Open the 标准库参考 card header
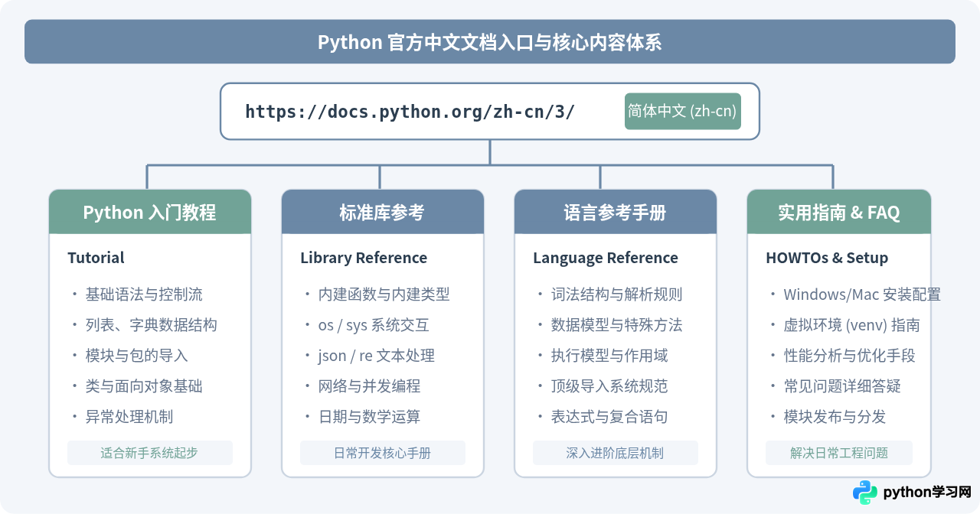 point(383,212)
